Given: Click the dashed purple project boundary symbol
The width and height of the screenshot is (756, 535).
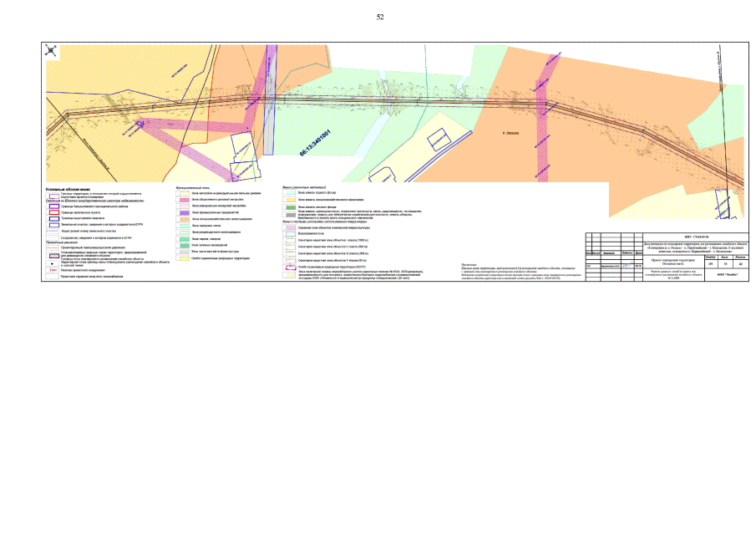Looking at the screenshot, I should pos(53,195).
